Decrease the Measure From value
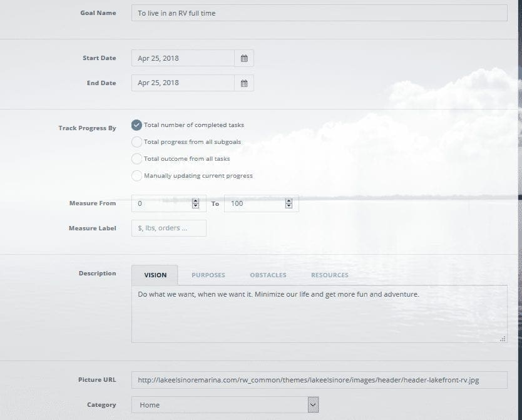The width and height of the screenshot is (522, 420). click(x=195, y=206)
